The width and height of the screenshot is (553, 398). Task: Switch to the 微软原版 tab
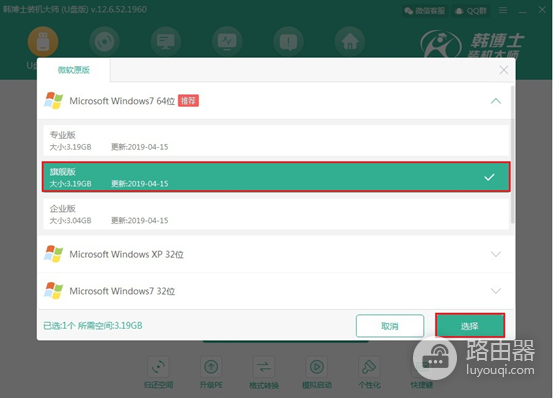[x=74, y=70]
